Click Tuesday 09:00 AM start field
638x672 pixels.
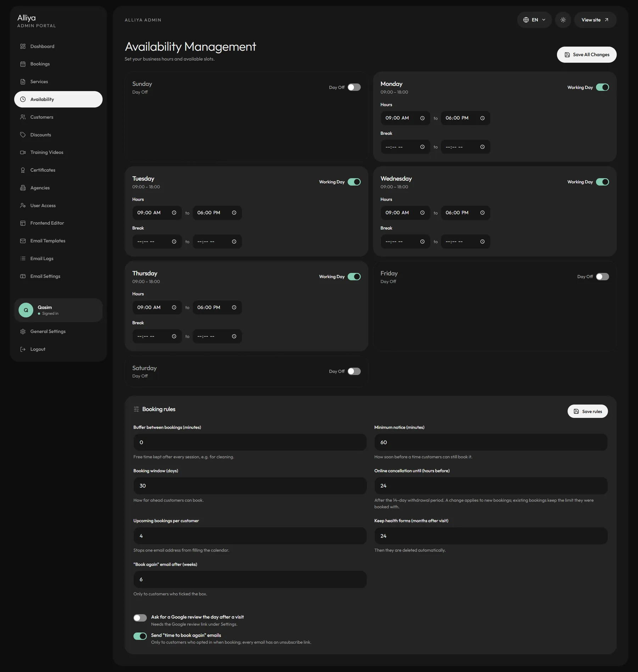click(x=157, y=213)
